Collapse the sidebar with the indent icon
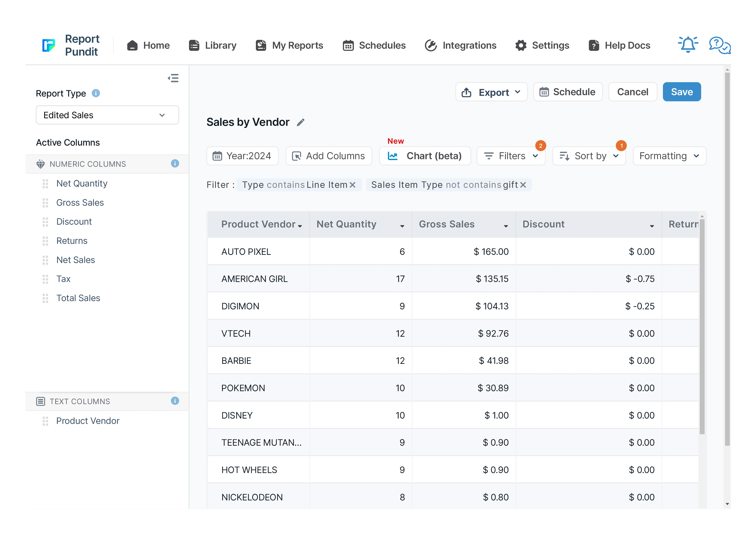756x534 pixels. click(x=173, y=78)
